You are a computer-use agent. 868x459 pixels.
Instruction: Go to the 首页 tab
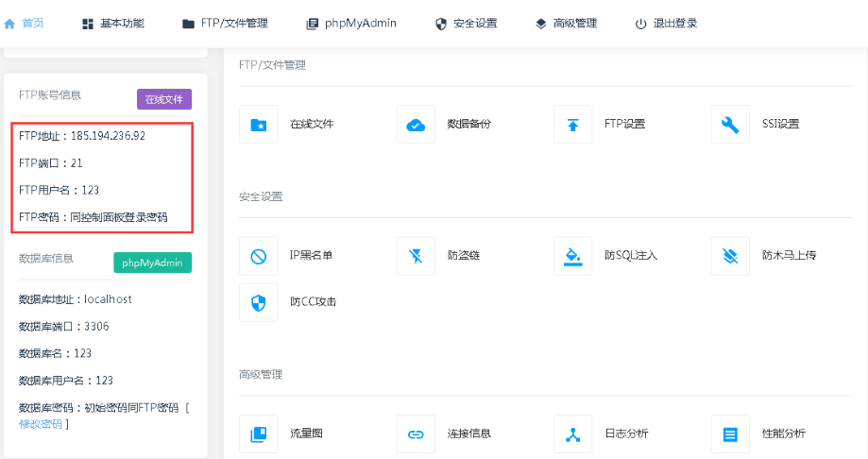click(33, 24)
